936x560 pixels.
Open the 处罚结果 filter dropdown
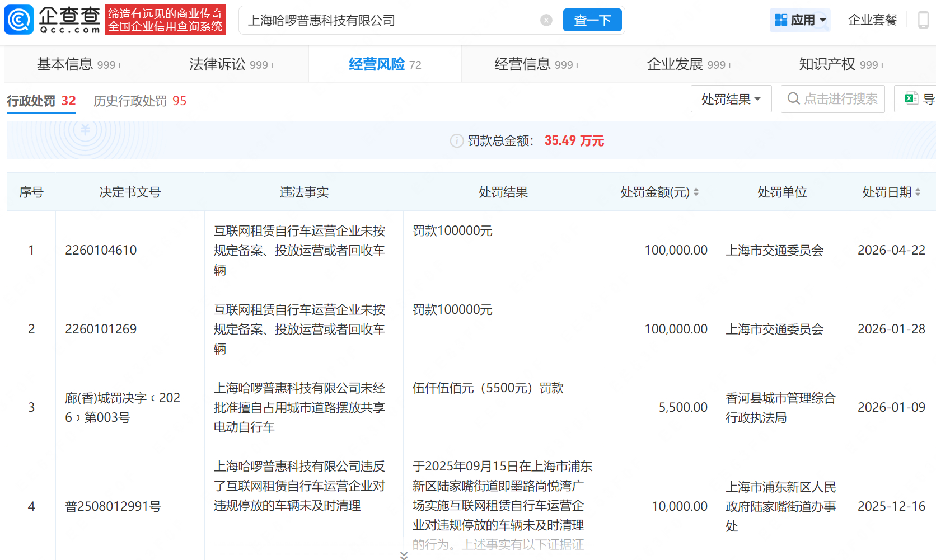(731, 98)
